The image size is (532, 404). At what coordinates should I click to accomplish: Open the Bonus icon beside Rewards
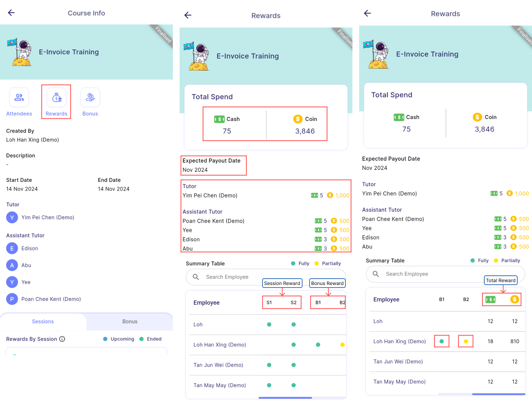click(90, 98)
